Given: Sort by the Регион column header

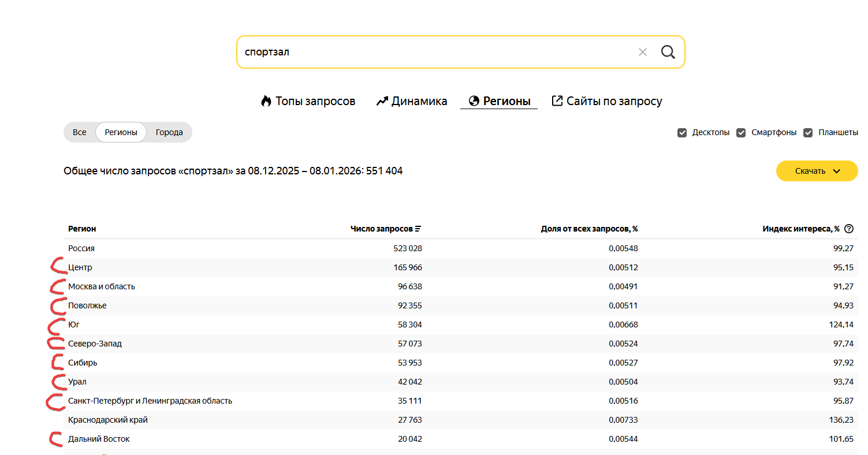Looking at the screenshot, I should point(82,229).
